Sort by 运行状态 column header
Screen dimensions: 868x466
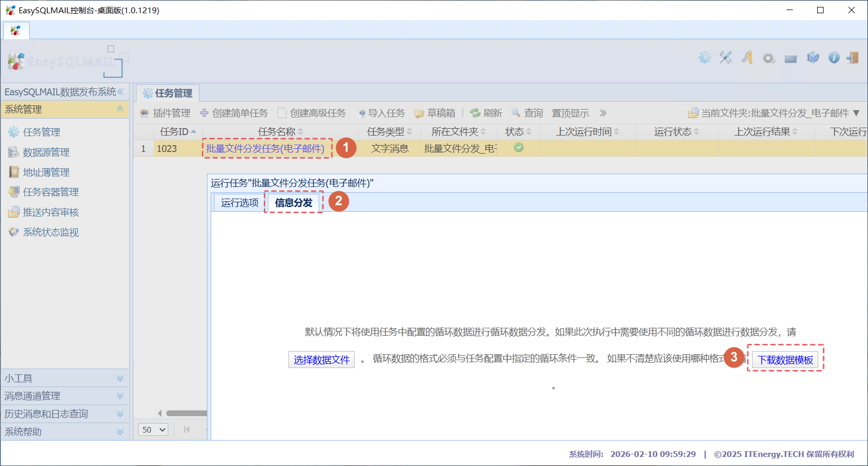(677, 131)
